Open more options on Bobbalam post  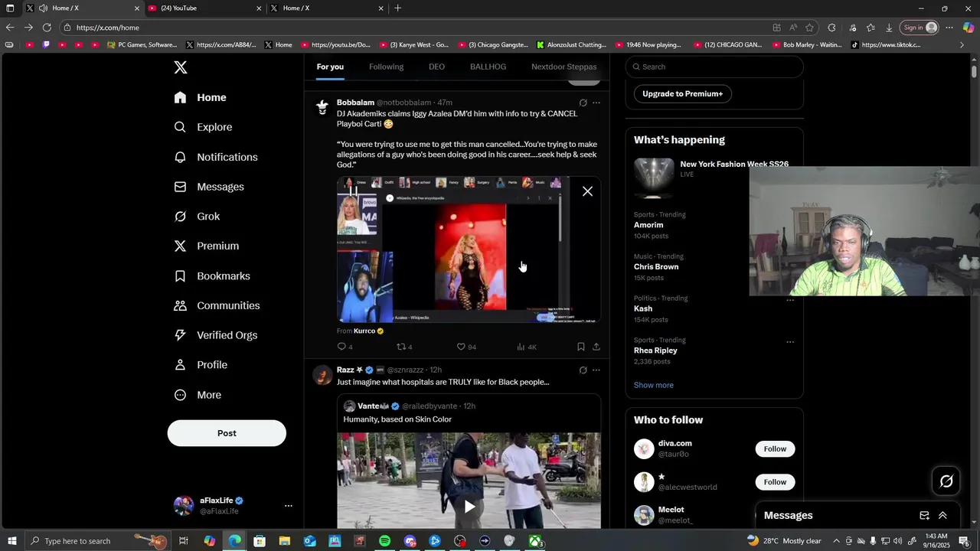coord(596,103)
